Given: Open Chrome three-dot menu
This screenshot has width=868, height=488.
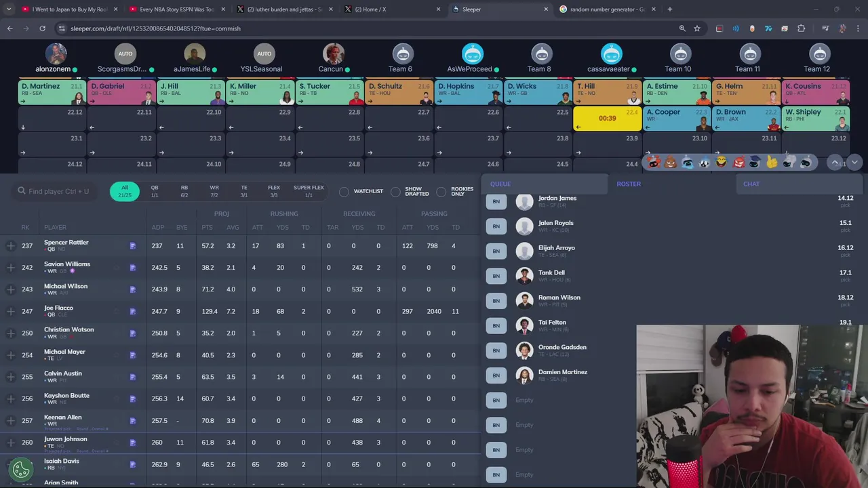Looking at the screenshot, I should tap(859, 28).
